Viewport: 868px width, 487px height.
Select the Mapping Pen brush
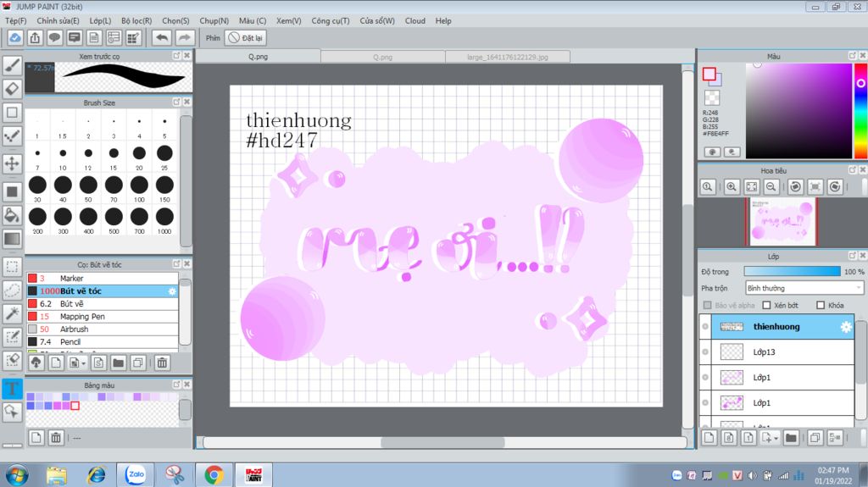103,317
